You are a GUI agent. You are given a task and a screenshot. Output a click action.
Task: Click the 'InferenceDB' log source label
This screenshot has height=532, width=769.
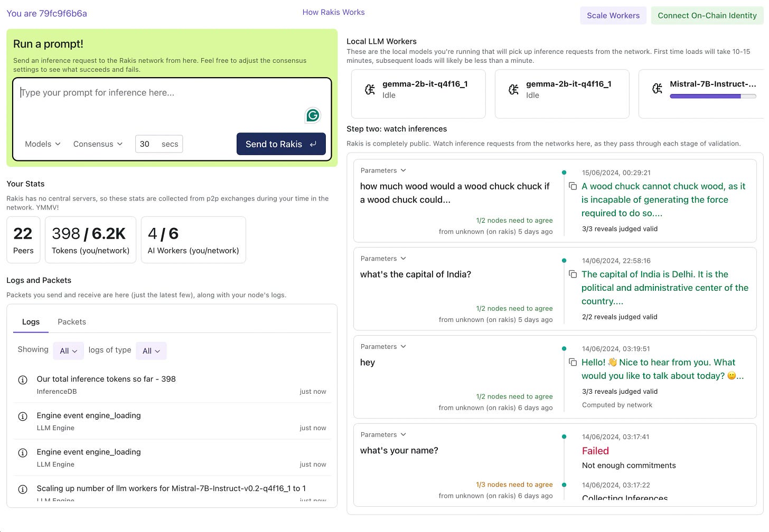pos(57,392)
